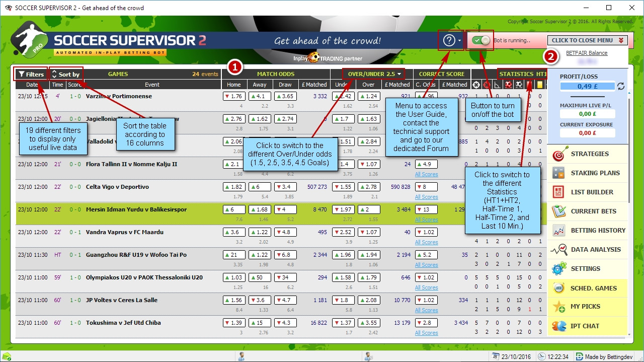Click Away odds 50 for Olympiakos U20

pyautogui.click(x=260, y=277)
